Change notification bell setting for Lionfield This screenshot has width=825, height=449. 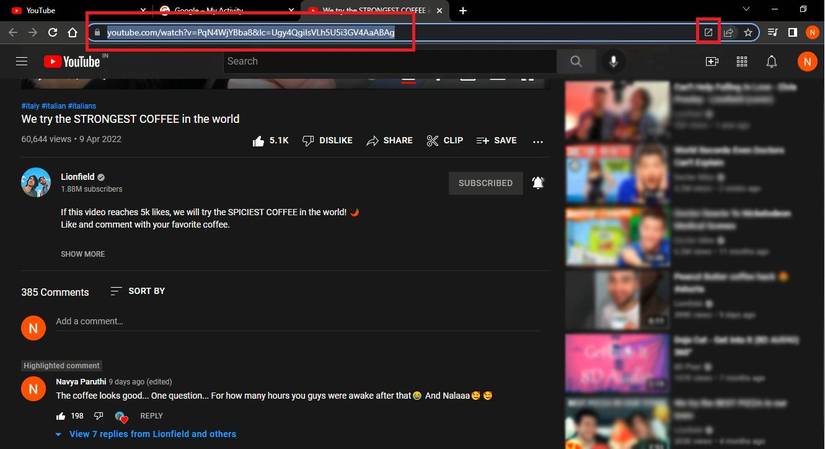click(538, 183)
